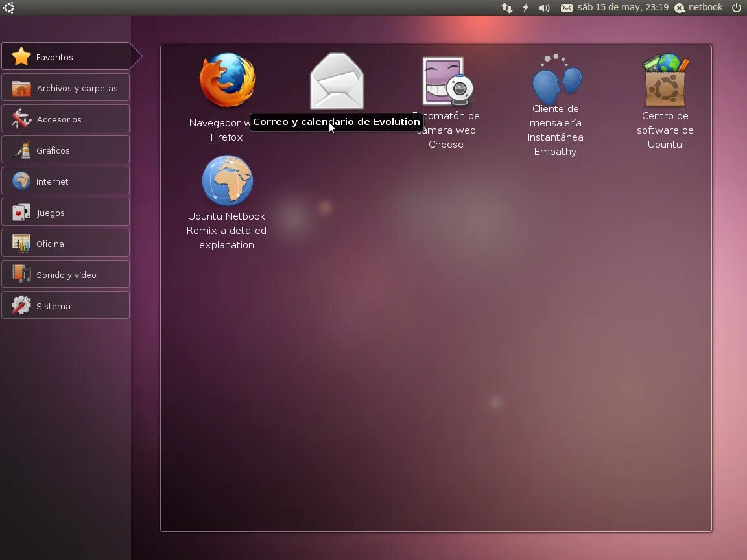
Task: Click the 'Ubuntu Netbook Remix a detailed explanation' label
Action: (227, 231)
